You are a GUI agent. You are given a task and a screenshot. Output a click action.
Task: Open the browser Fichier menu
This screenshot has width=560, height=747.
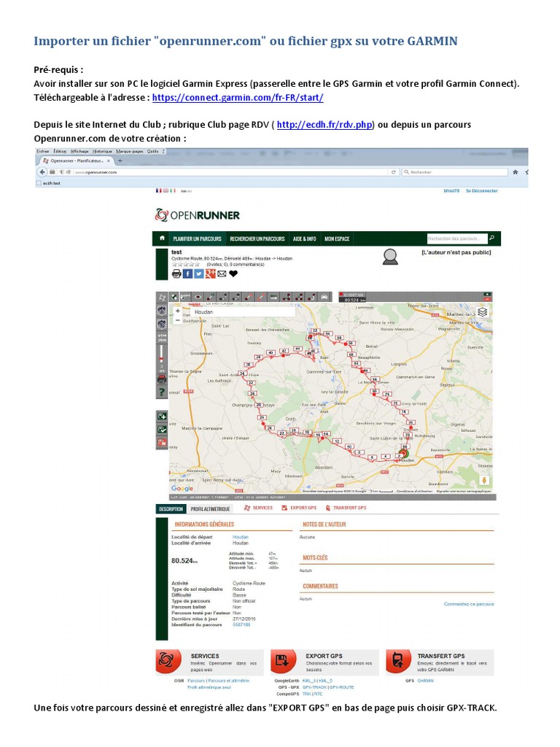43,151
